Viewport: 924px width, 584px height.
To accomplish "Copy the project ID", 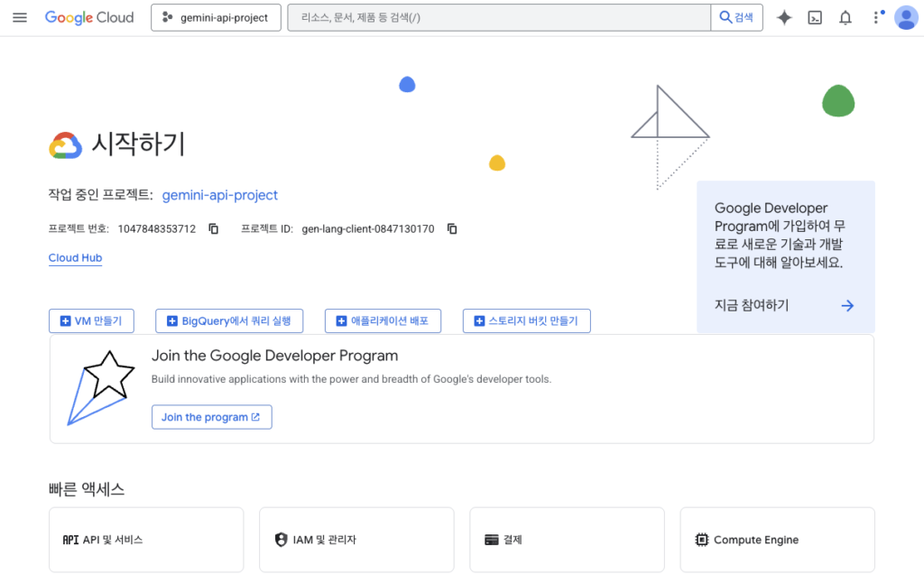I will [452, 229].
